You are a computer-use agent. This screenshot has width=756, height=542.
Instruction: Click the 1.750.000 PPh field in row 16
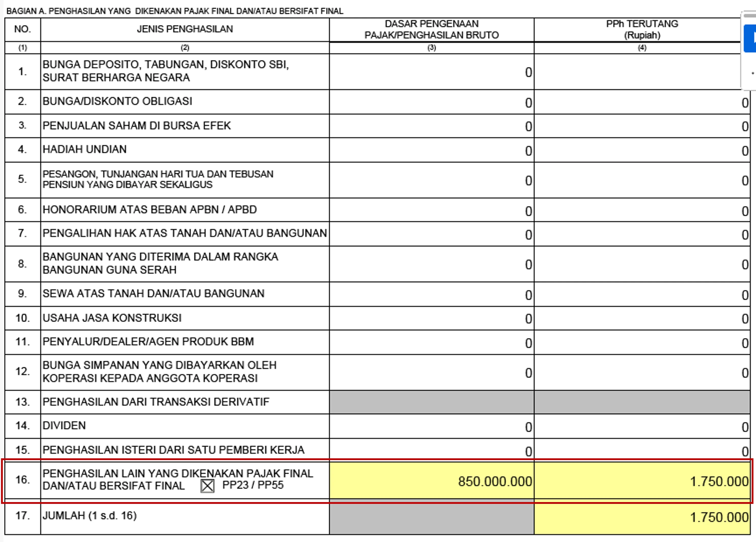point(642,481)
